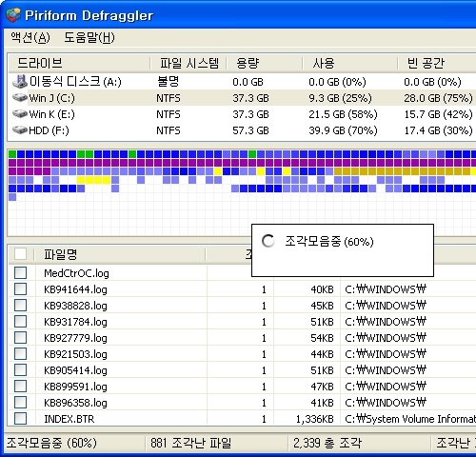The image size is (476, 457).
Task: Select the KB896358.log file name
Action: point(75,403)
